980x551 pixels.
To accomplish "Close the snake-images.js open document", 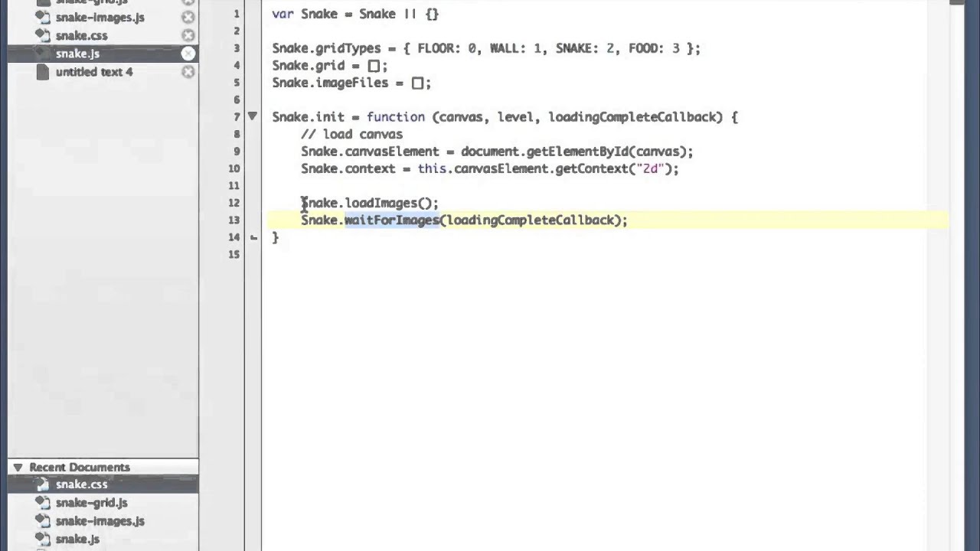I will click(188, 17).
